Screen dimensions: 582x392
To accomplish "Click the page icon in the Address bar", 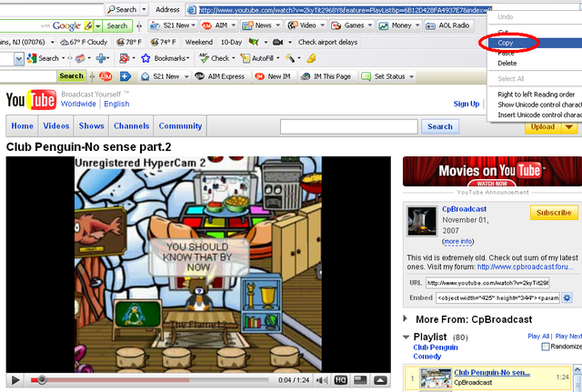I will pos(192,10).
